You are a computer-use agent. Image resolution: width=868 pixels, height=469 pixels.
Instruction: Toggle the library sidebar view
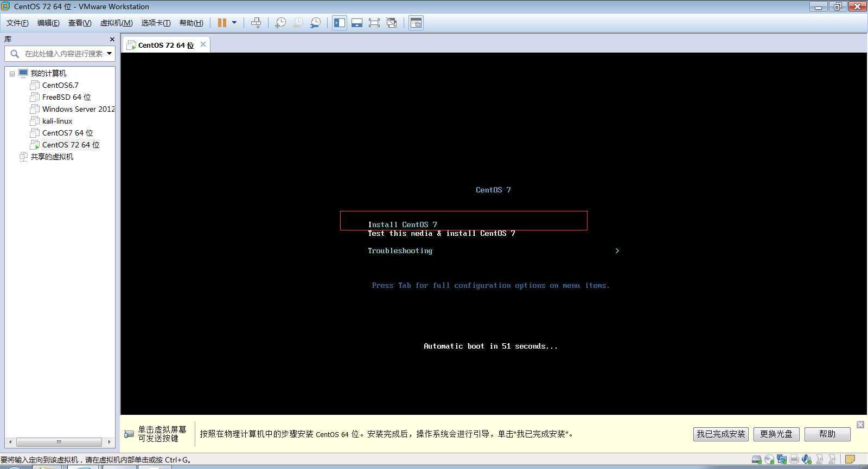click(x=340, y=23)
